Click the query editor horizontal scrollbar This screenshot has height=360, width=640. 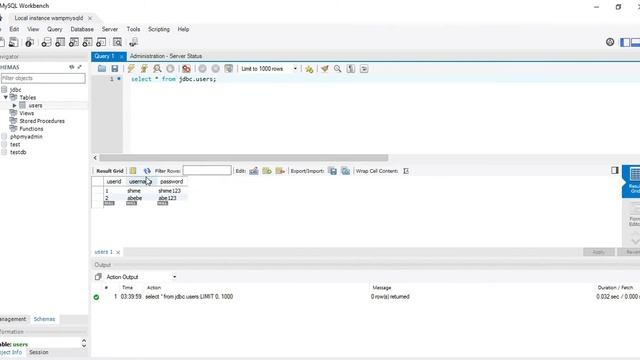tap(244, 158)
